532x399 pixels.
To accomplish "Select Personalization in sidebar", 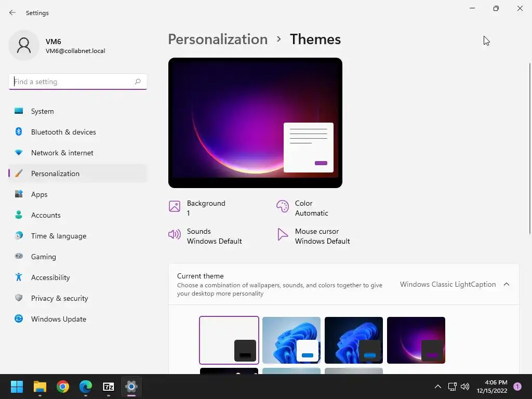I will point(78,174).
